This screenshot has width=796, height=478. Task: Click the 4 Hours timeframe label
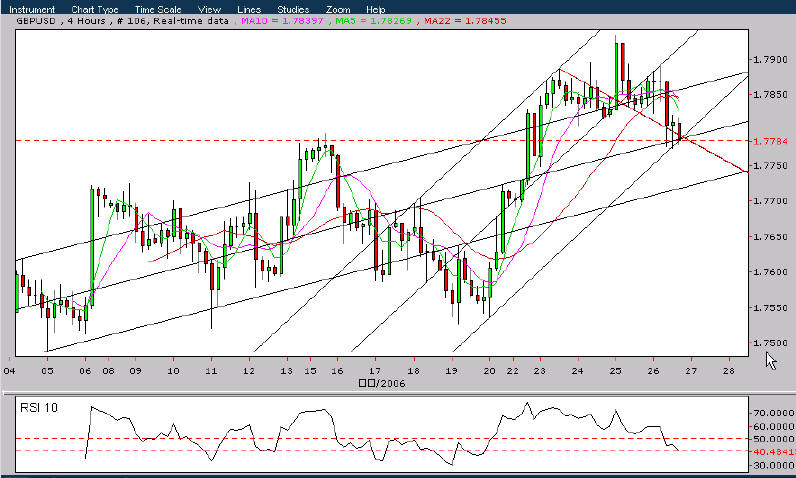coord(86,21)
